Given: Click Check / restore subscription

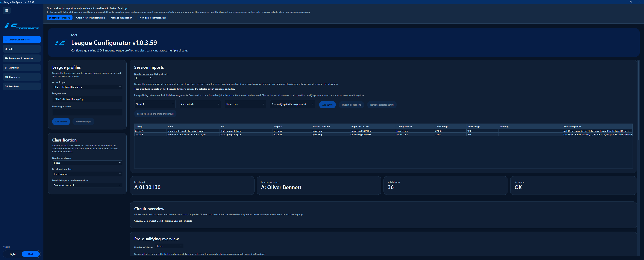Looking at the screenshot, I should point(90,18).
